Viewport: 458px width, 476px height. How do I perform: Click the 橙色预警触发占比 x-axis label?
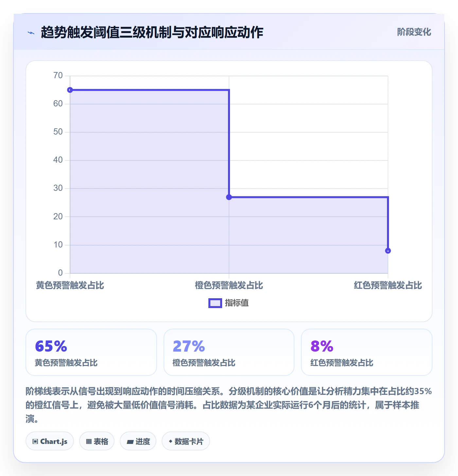click(229, 285)
